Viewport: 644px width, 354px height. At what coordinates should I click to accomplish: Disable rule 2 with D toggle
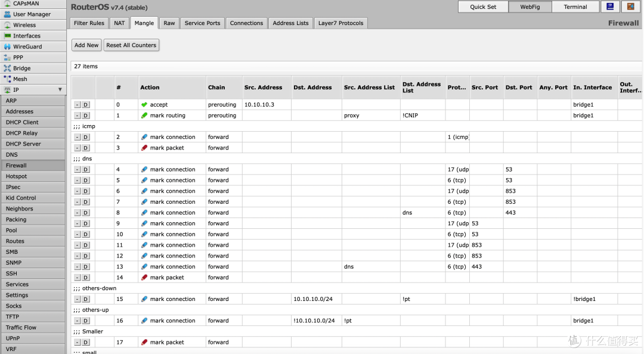(x=85, y=137)
